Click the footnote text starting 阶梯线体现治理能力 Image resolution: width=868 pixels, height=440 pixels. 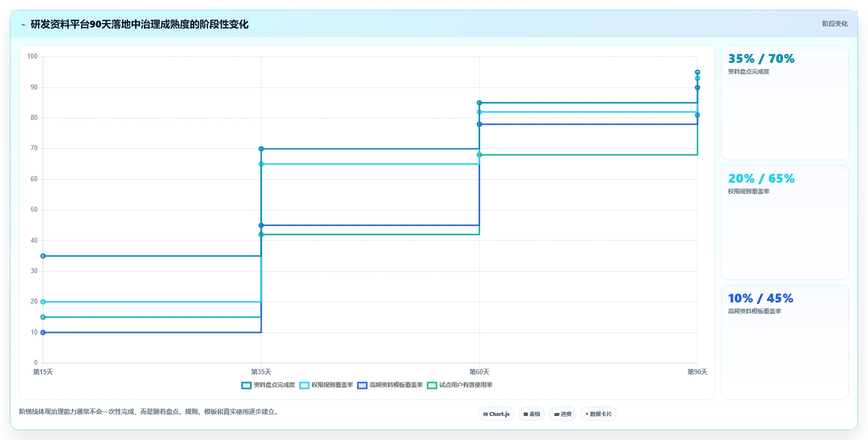coord(150,412)
